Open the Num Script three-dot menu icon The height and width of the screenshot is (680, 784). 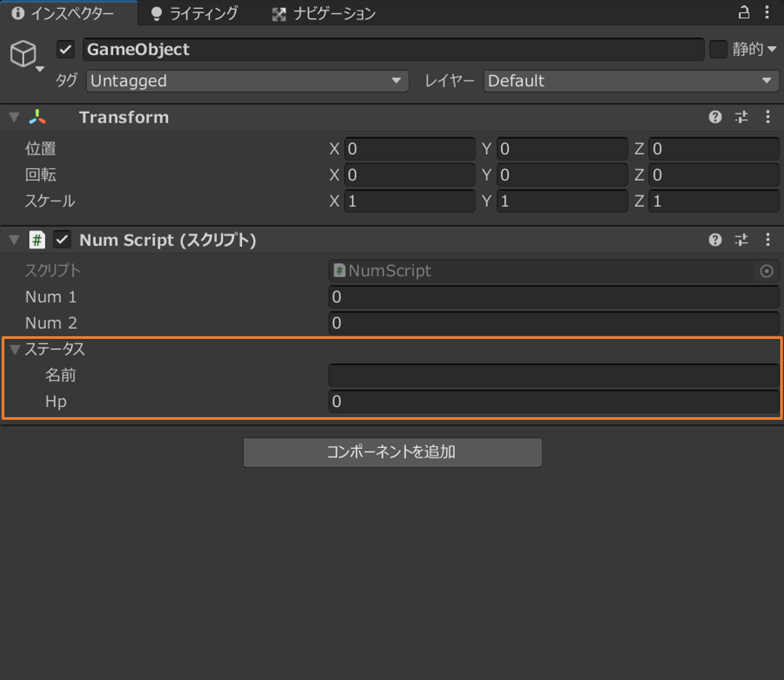tap(768, 240)
